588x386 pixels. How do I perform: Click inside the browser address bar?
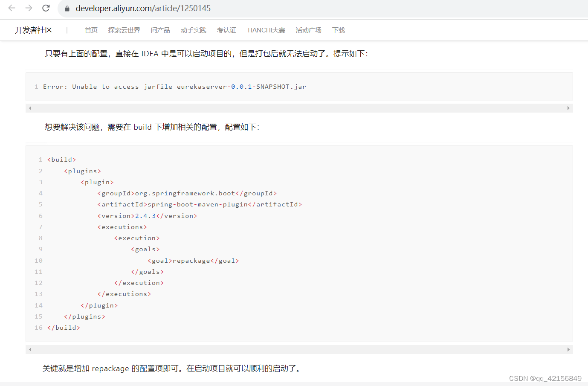[x=171, y=8]
